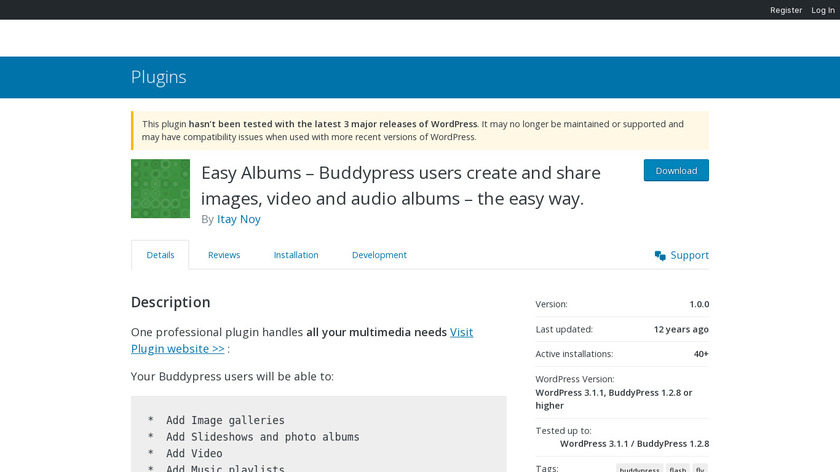Click the flash tag

(x=678, y=468)
